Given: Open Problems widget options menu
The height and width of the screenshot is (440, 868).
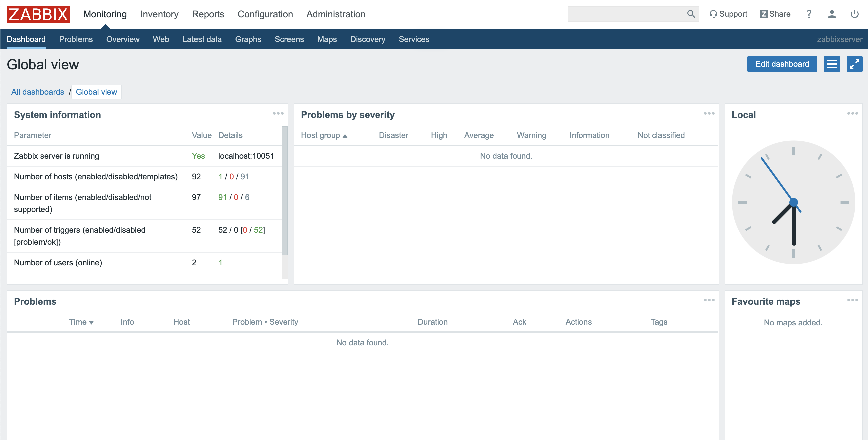Looking at the screenshot, I should click(x=709, y=300).
